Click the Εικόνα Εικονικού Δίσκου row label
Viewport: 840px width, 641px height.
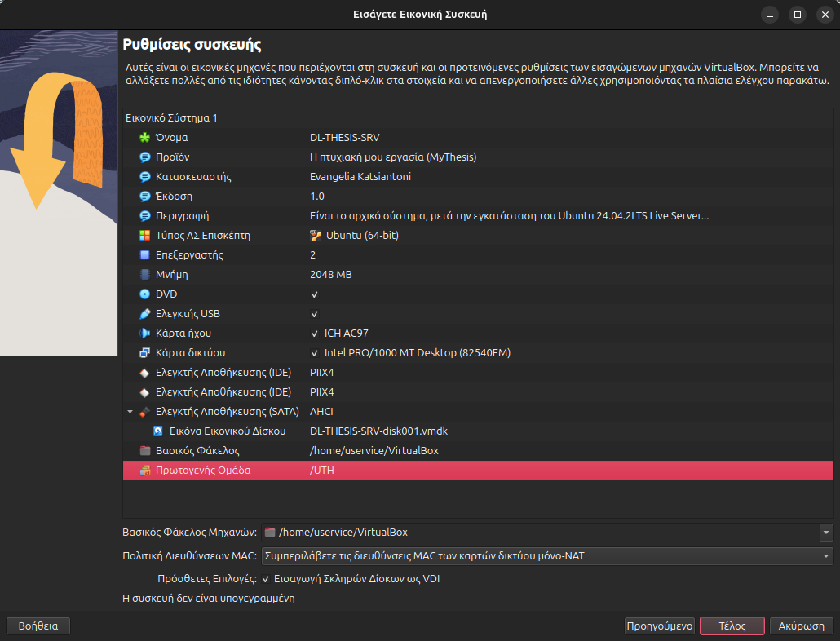point(228,431)
